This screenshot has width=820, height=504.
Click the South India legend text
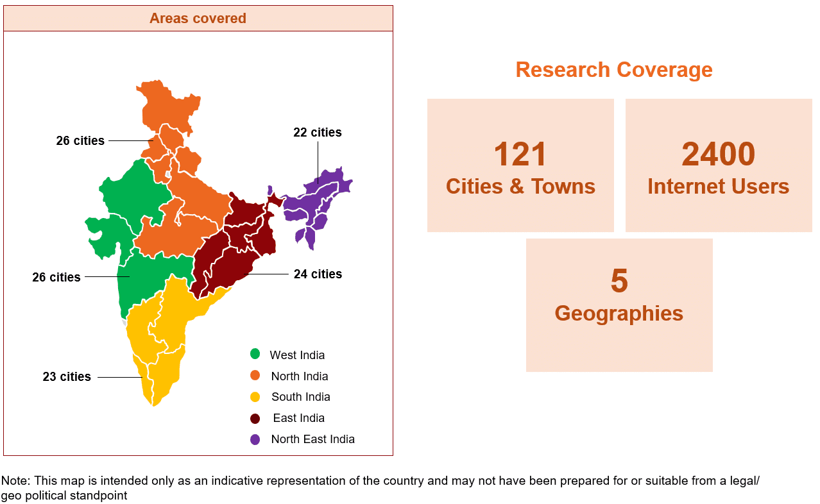300,397
